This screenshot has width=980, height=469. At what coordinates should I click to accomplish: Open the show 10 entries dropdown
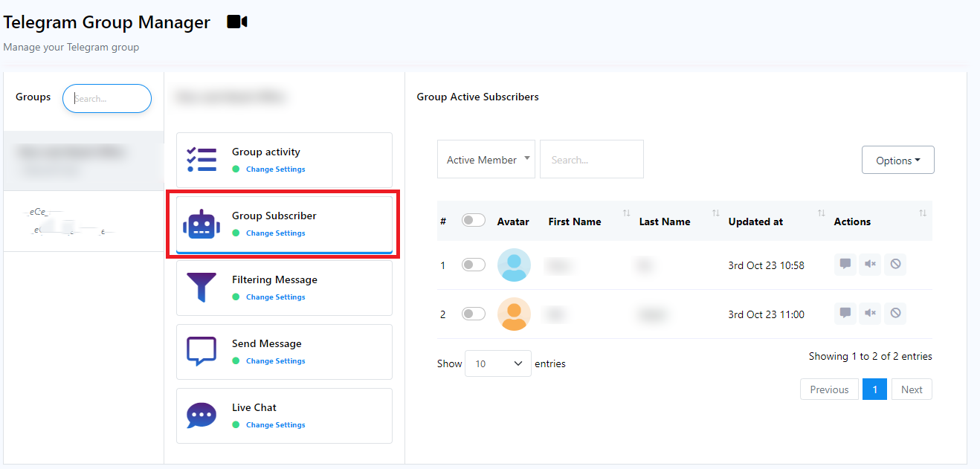pos(497,363)
